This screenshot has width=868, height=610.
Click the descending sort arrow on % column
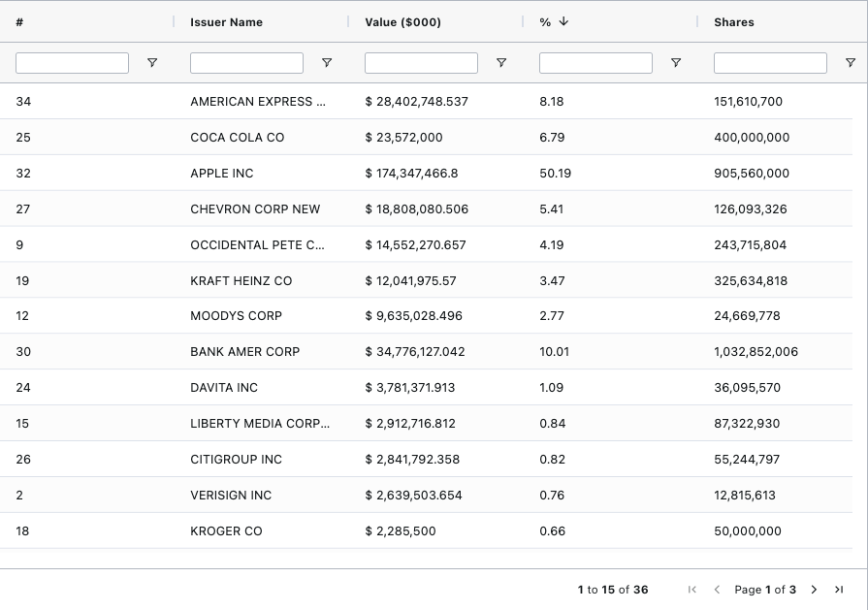click(563, 21)
